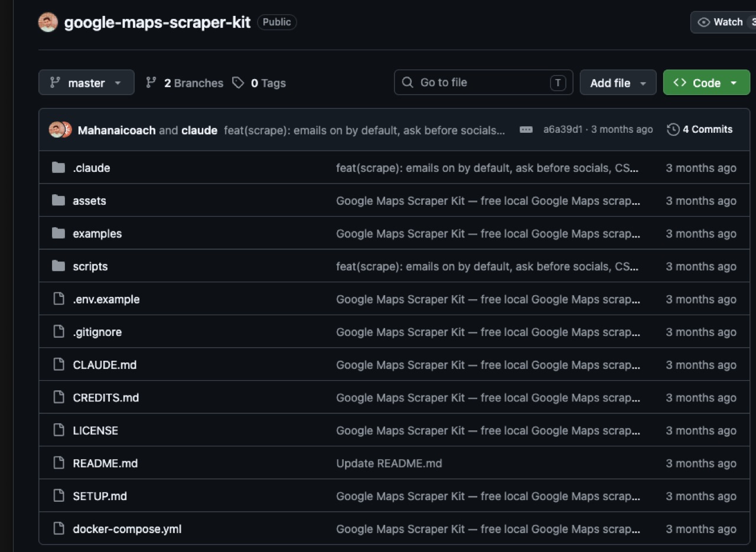Open the claude co-author link
The width and height of the screenshot is (756, 552).
[199, 130]
